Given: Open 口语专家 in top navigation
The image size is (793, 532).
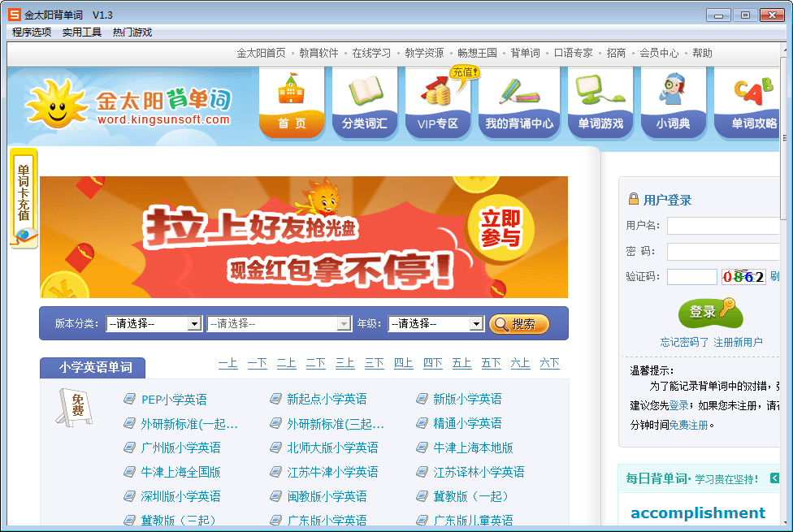Looking at the screenshot, I should [573, 53].
